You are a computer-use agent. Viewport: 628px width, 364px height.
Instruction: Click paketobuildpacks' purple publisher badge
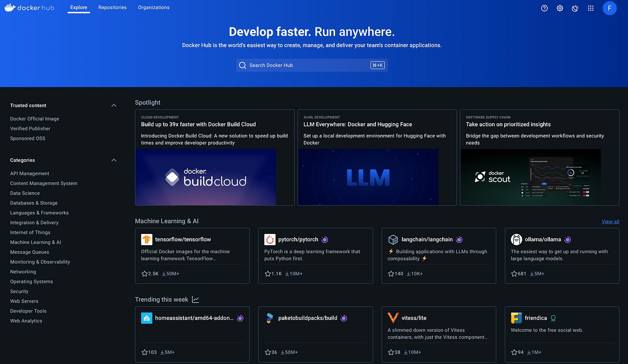pos(344,318)
